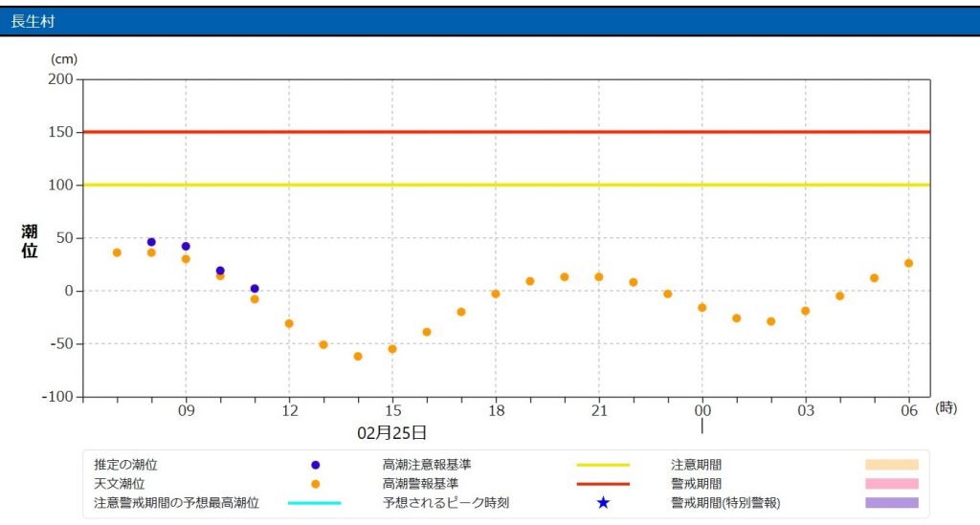This screenshot has width=980, height=525.
Task: Select the blue estimated tide dot at 11 hour
Action: click(x=255, y=289)
